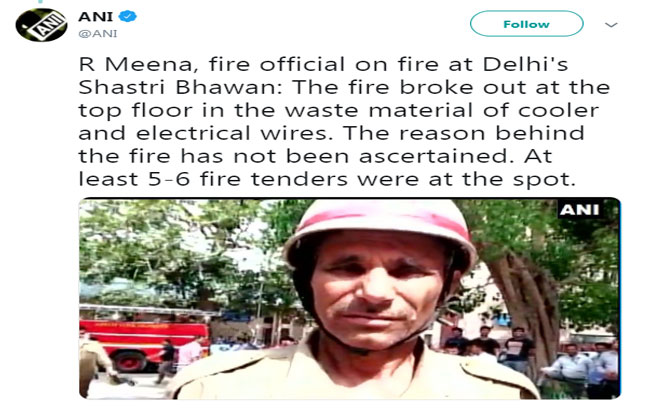650x408 pixels.
Task: Click the ANI watermark in the video
Action: coord(580,210)
